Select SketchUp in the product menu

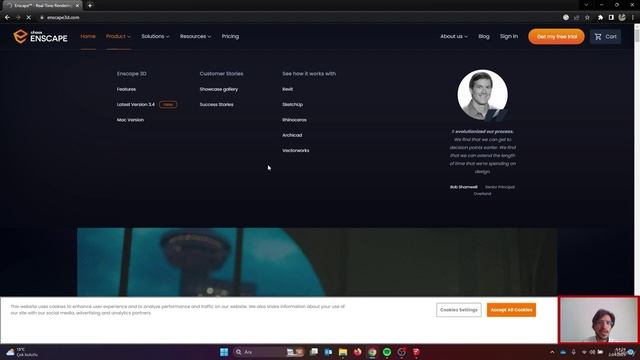pyautogui.click(x=292, y=104)
